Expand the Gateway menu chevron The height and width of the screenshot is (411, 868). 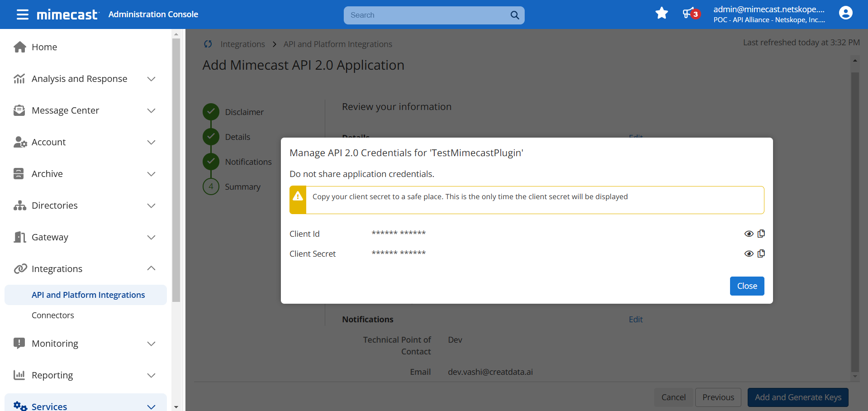pos(152,237)
